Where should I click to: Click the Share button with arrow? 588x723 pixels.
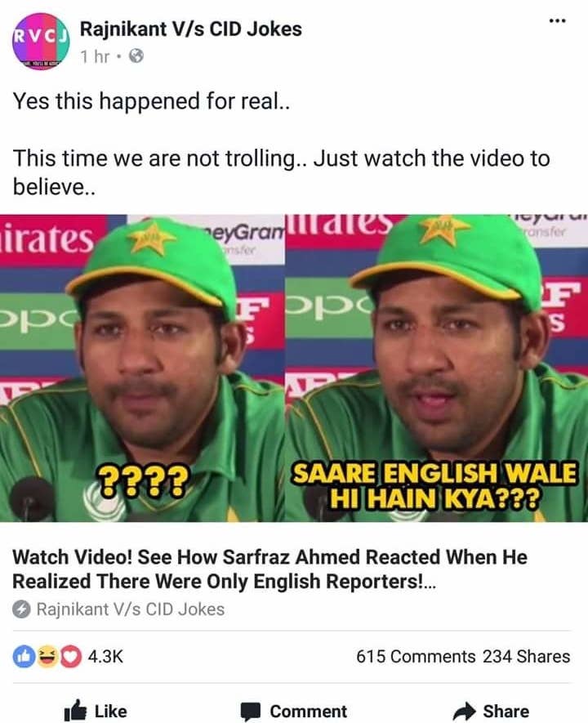pos(491,711)
